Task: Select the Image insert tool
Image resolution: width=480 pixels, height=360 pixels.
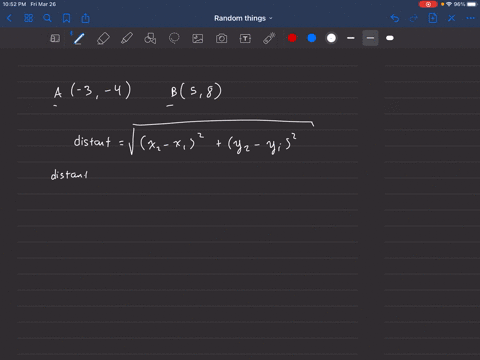Action: tap(198, 38)
